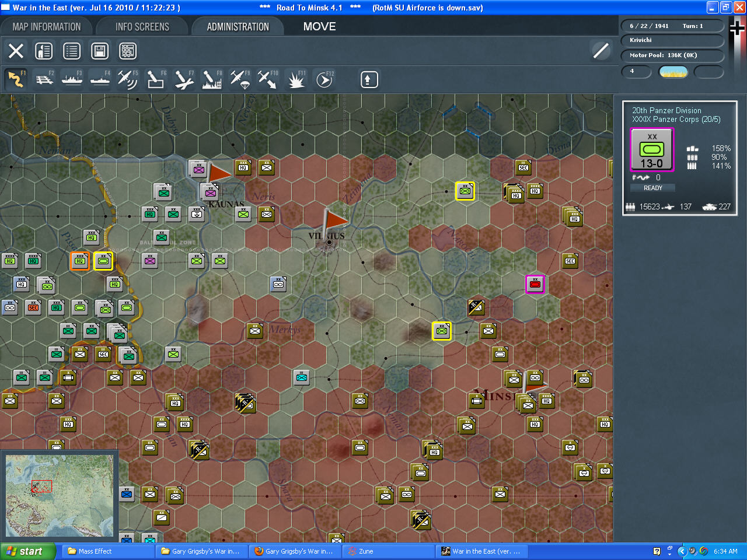This screenshot has width=747, height=560.
Task: Click the 20th Panzer Division name text
Action: 666,110
